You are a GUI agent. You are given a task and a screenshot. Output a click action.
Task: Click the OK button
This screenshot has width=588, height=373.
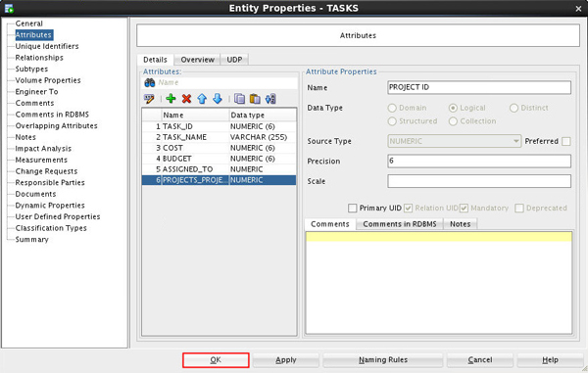pos(216,360)
